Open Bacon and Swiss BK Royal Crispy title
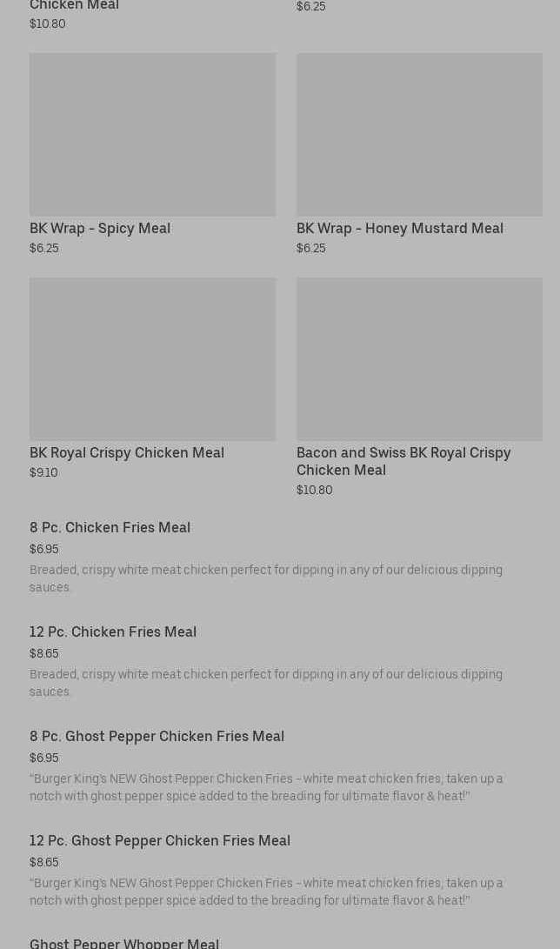Image resolution: width=560 pixels, height=949 pixels. (x=403, y=461)
